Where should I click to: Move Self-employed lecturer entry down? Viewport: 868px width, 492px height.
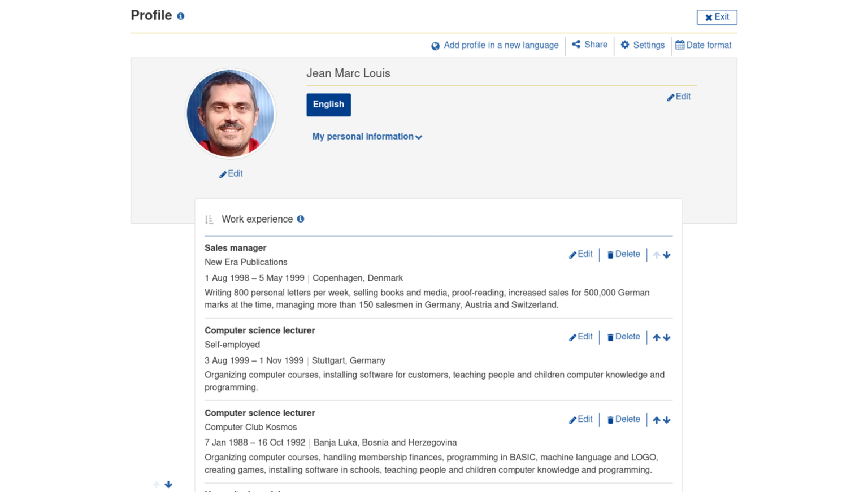tap(667, 337)
